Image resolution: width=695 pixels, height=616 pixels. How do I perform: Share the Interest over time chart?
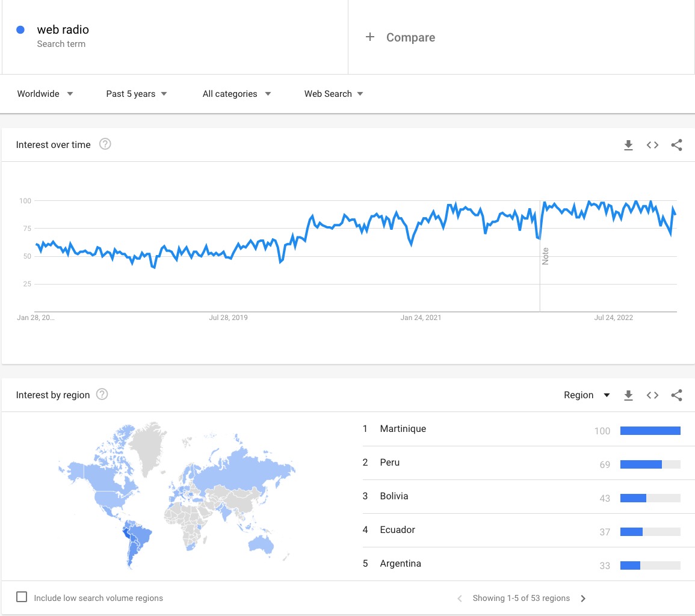click(676, 145)
